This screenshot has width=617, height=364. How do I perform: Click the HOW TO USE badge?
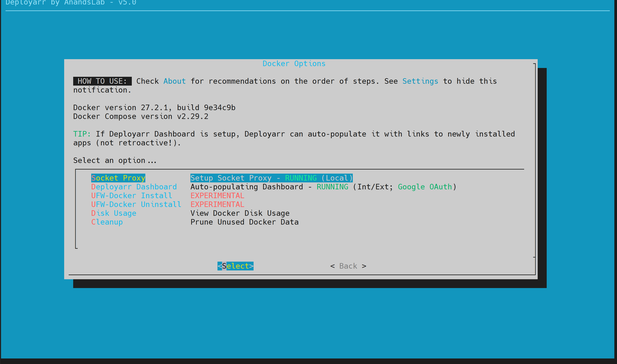[x=102, y=81]
